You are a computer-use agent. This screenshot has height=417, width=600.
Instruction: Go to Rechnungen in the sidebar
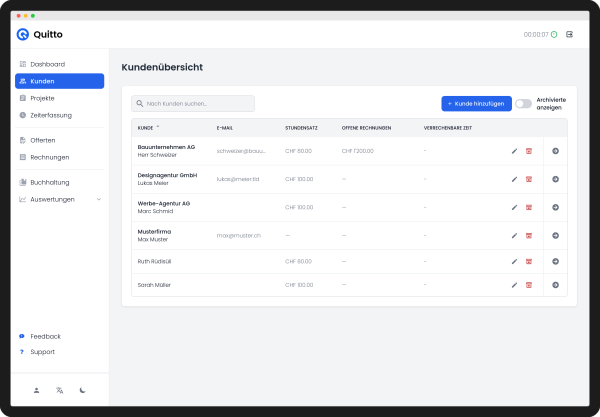[50, 157]
